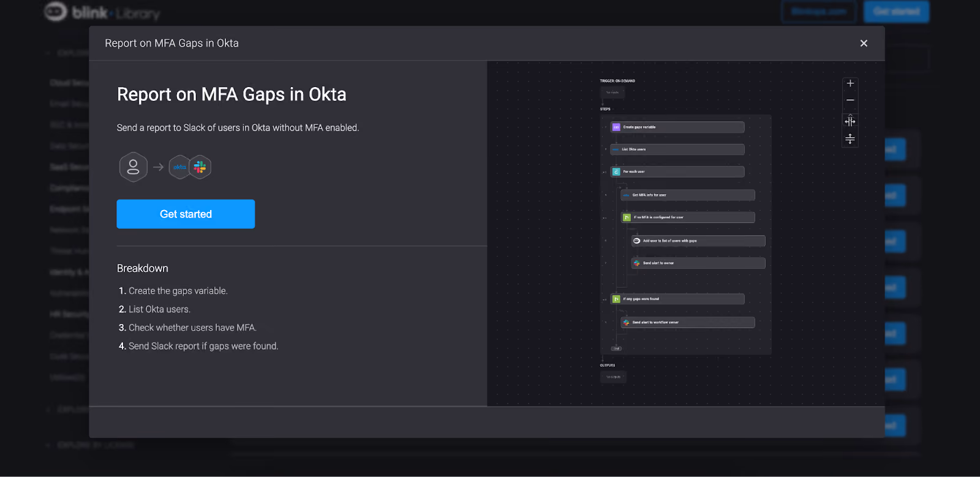Click the dialog title bar text
This screenshot has height=477, width=980.
pyautogui.click(x=171, y=43)
